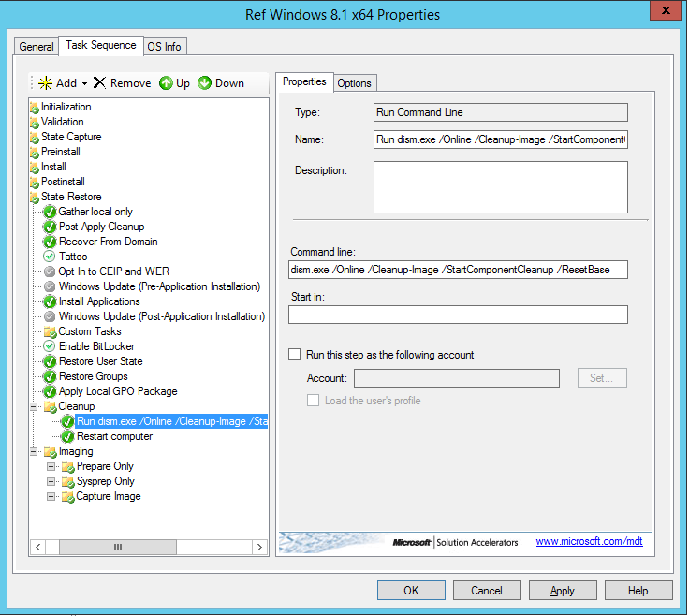Click the Apply button
The height and width of the screenshot is (616, 689).
click(x=562, y=591)
